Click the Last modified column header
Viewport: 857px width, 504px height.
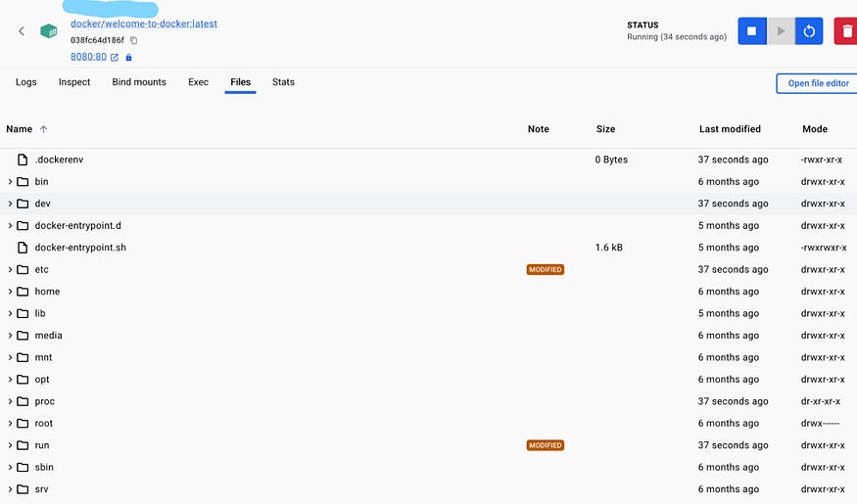click(730, 129)
